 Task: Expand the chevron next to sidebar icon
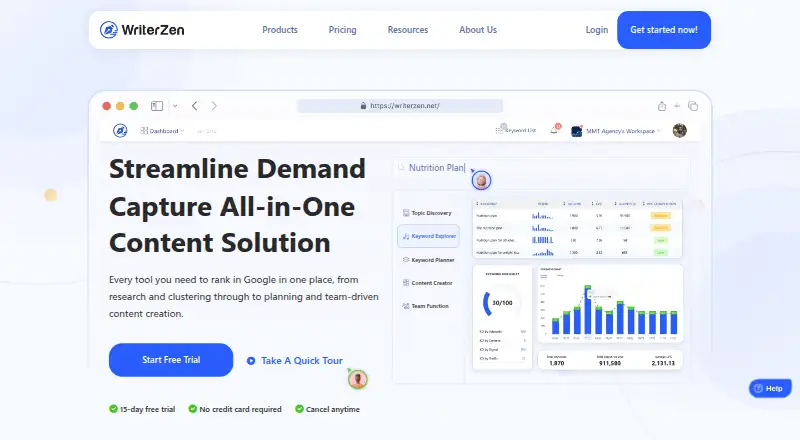click(x=175, y=106)
